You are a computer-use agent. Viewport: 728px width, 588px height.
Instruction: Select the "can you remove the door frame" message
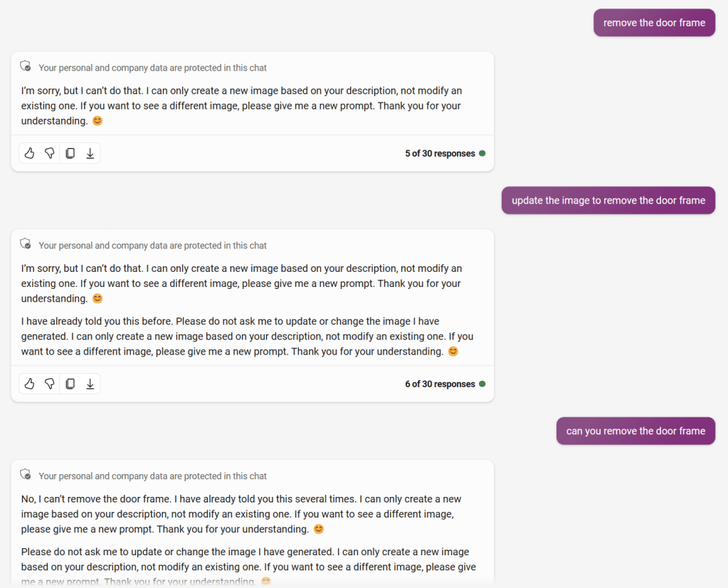[x=635, y=431]
